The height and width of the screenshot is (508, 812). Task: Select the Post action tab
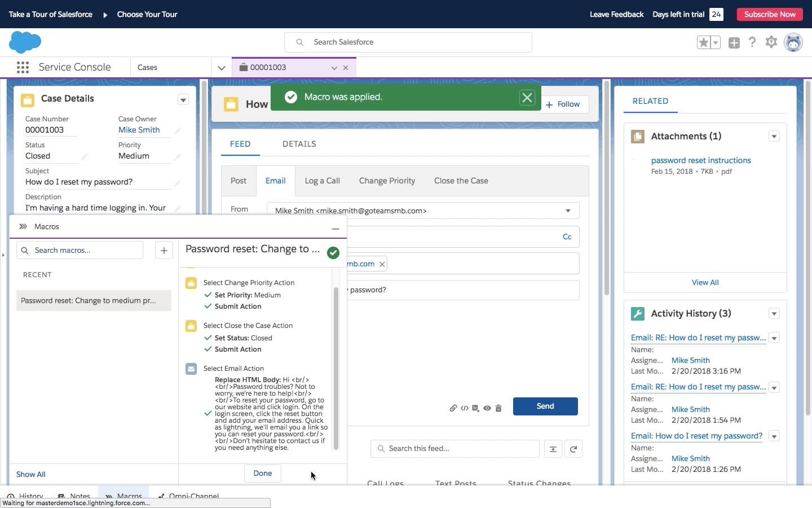239,181
